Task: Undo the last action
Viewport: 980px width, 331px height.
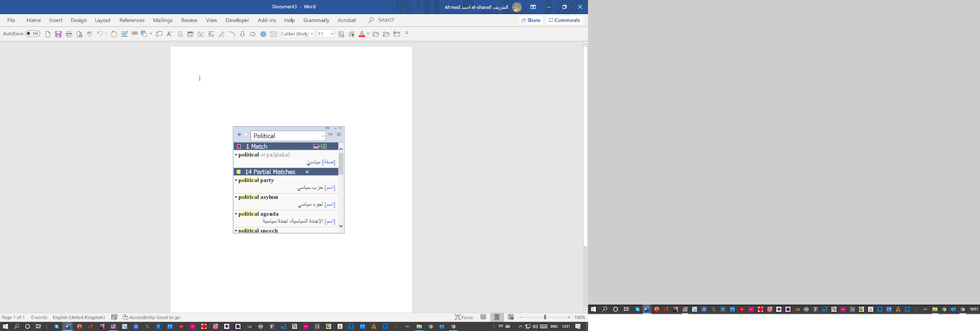Action: (99, 34)
